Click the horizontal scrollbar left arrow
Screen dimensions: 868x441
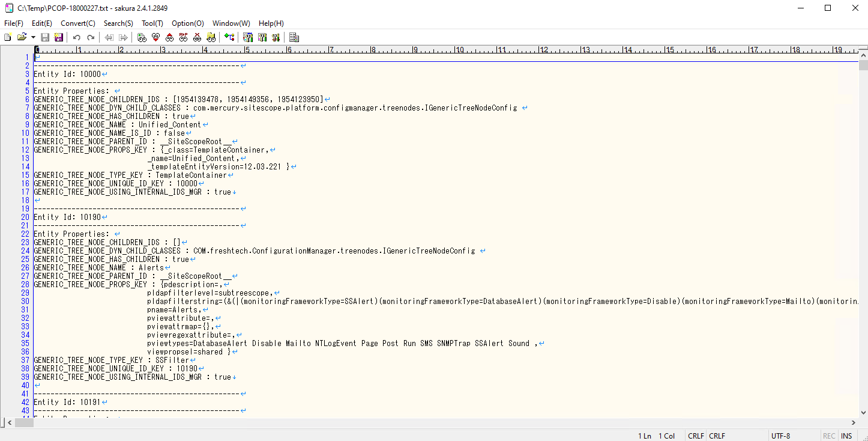[9, 423]
